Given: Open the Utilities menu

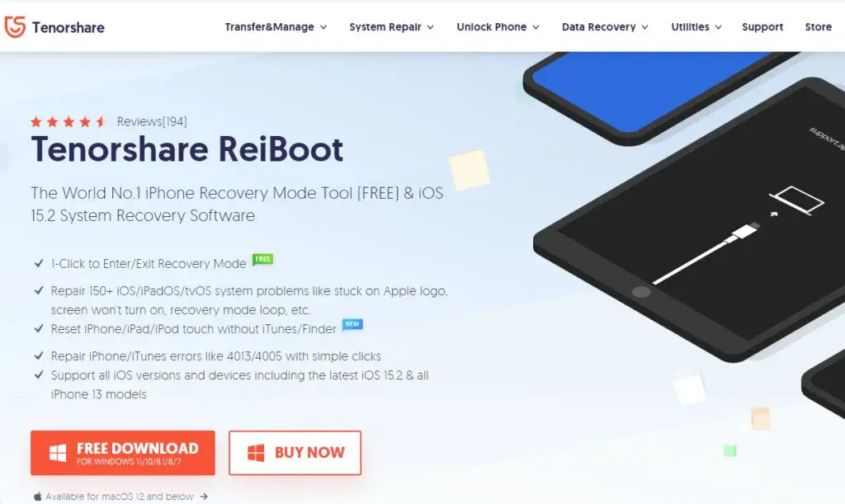Looking at the screenshot, I should click(696, 27).
